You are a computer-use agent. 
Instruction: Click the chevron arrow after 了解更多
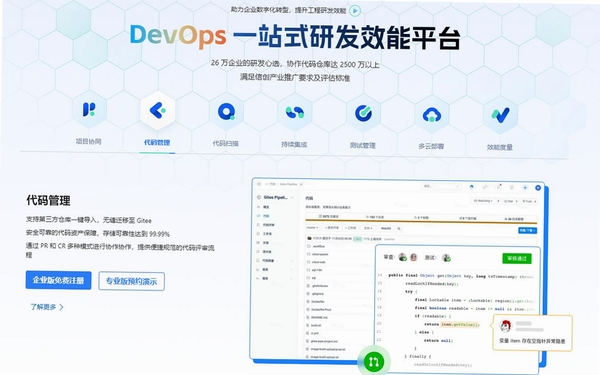(61, 307)
